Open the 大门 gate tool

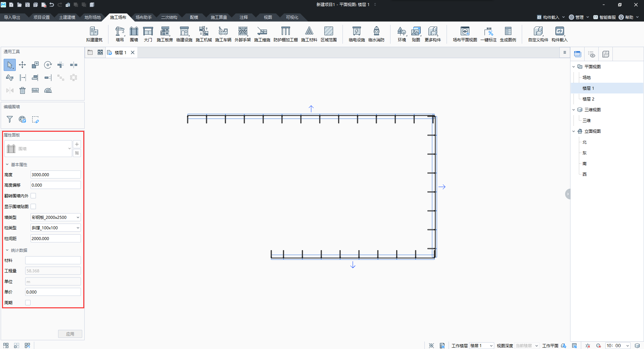coord(148,34)
